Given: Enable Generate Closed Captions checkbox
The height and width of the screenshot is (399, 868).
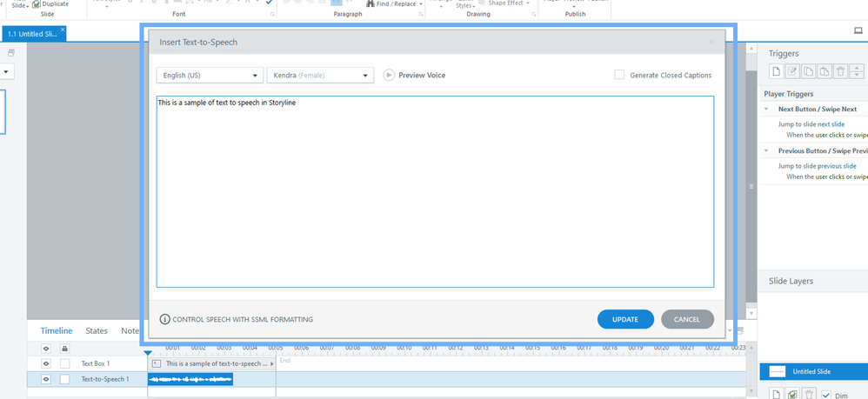Looking at the screenshot, I should coord(619,76).
